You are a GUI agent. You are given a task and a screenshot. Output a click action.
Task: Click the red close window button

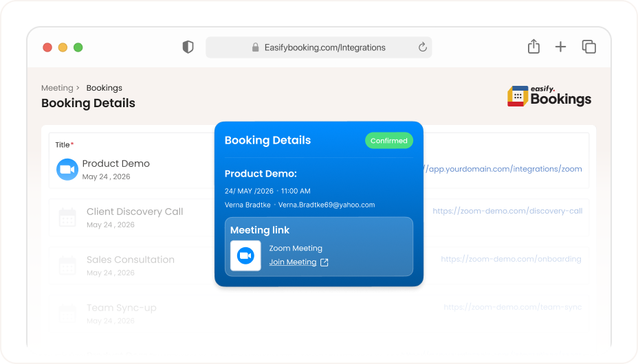[47, 47]
